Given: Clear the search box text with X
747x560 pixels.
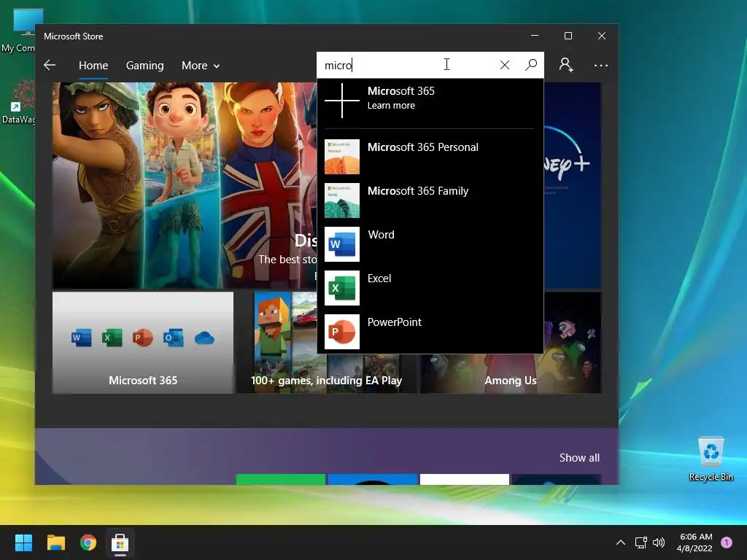Looking at the screenshot, I should click(505, 65).
